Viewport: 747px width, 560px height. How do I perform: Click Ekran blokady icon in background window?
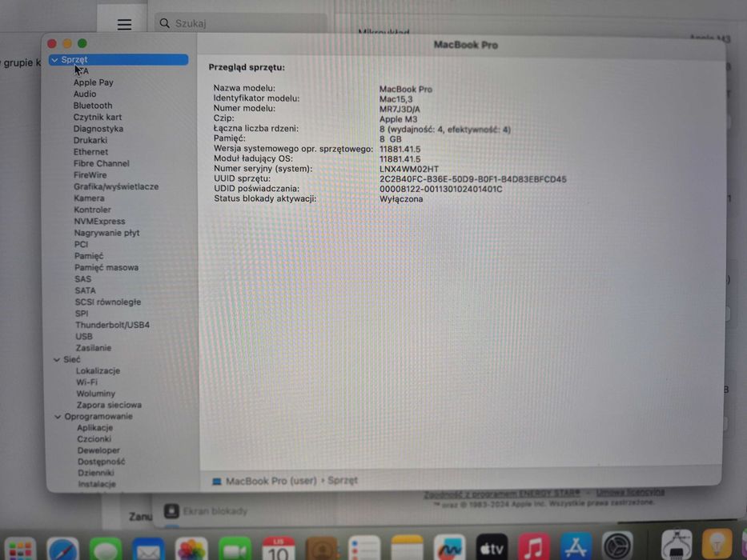coord(171,511)
